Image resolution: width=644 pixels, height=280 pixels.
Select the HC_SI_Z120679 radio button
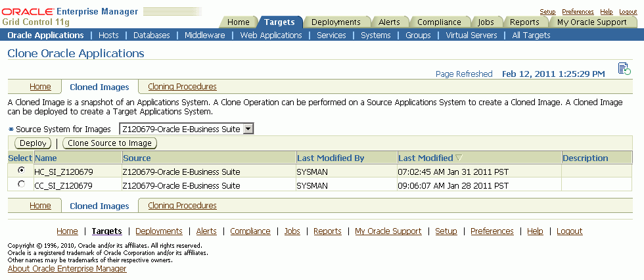pos(21,170)
